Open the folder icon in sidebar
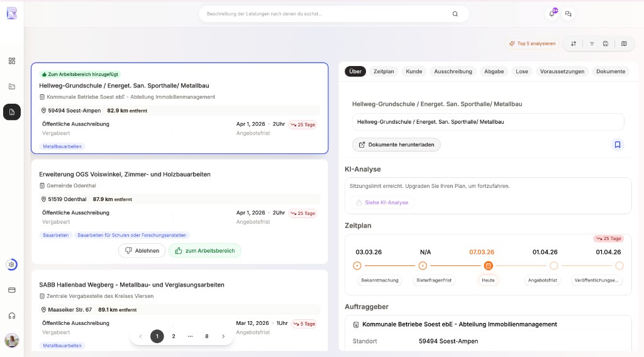Image resolution: width=644 pixels, height=357 pixels. pos(12,87)
